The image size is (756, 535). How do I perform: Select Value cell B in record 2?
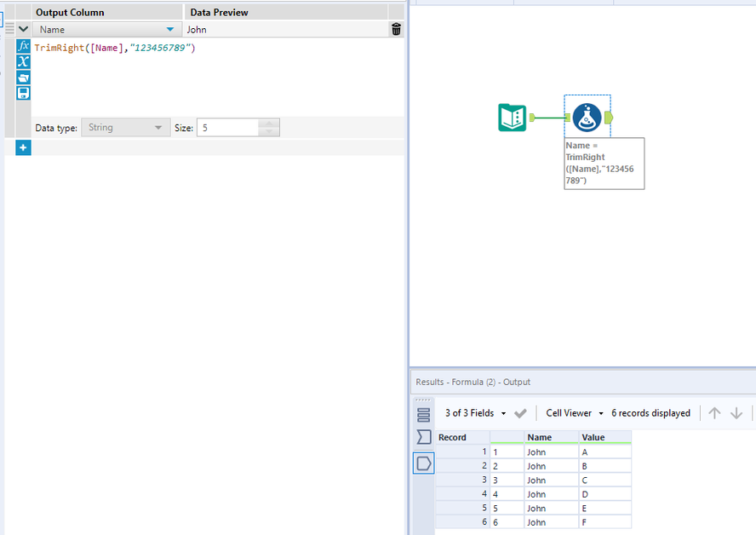point(605,466)
